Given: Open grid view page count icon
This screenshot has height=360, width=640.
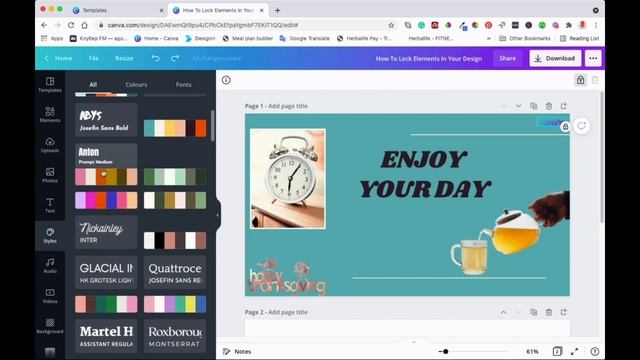Looking at the screenshot, I should tap(557, 351).
